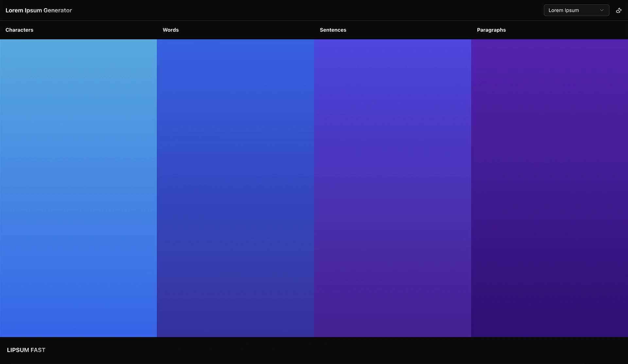Click the word "LIPSUM" in the footer

pos(18,350)
